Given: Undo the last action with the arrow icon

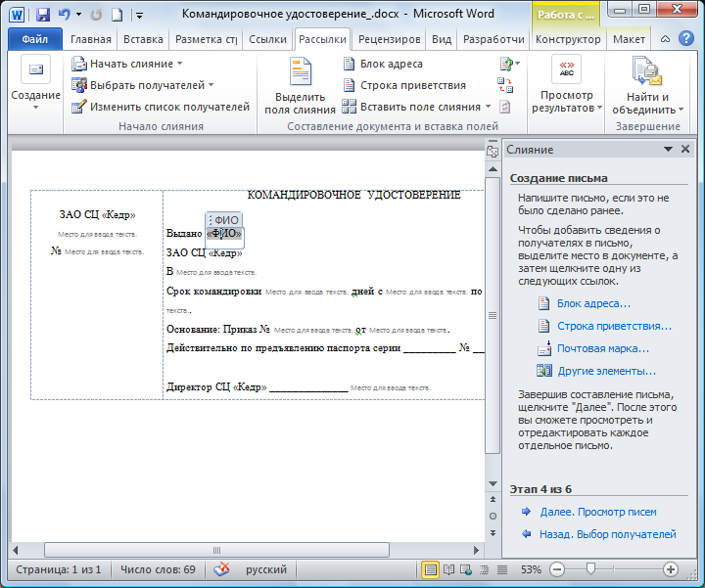Looking at the screenshot, I should [64, 15].
